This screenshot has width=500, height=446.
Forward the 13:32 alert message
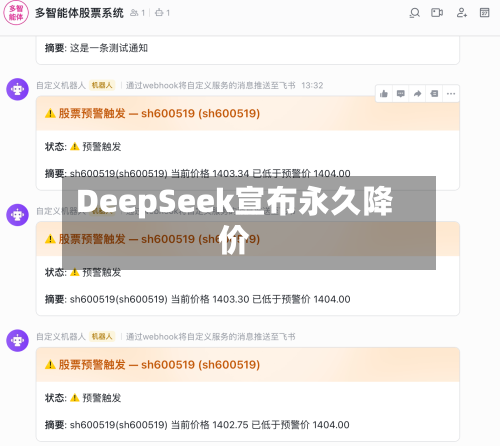[417, 94]
